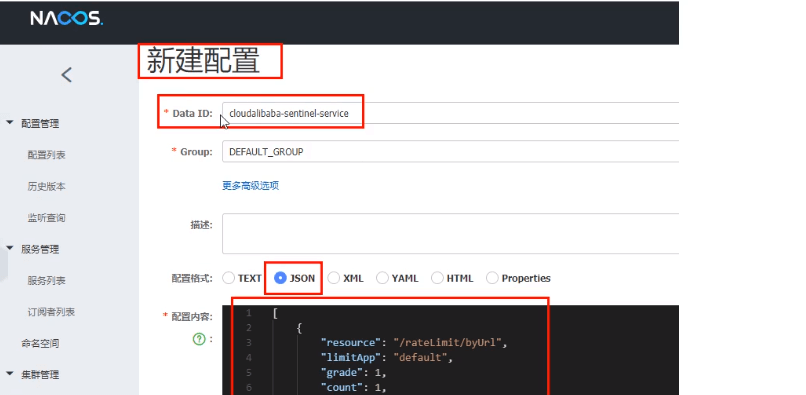Click the NACOS logo in header
The image size is (806, 395).
tap(66, 19)
